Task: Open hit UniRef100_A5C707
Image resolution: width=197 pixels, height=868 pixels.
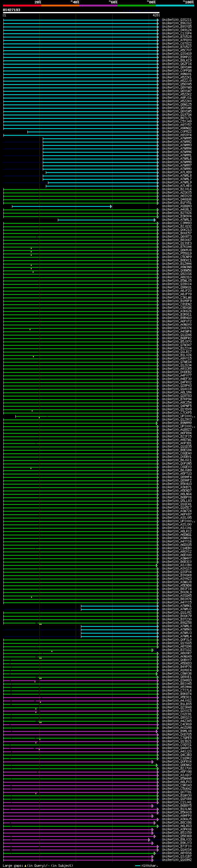Action: tap(177, 50)
